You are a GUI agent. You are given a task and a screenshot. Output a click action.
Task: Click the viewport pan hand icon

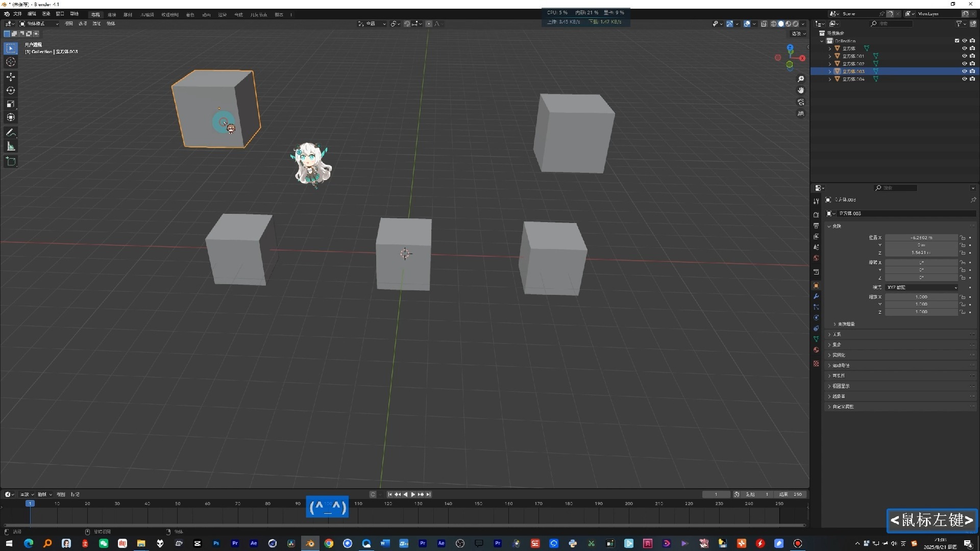(x=801, y=90)
